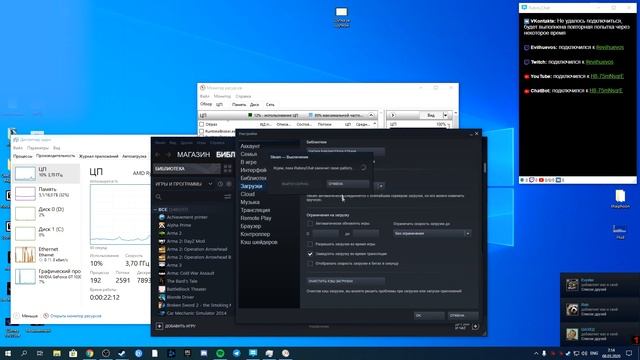Open Microsoft Store from the taskbar
Screen dimensions: 640x360
click(73, 353)
